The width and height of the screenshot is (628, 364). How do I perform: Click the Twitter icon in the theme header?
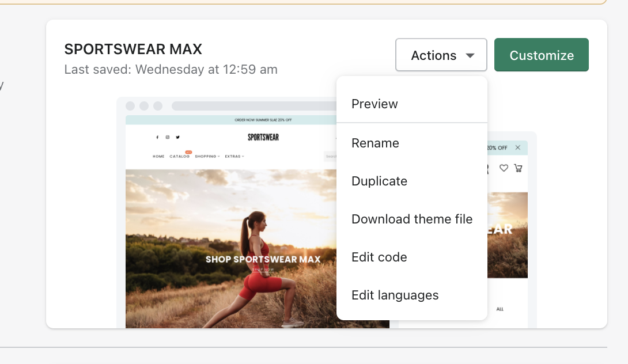(178, 137)
